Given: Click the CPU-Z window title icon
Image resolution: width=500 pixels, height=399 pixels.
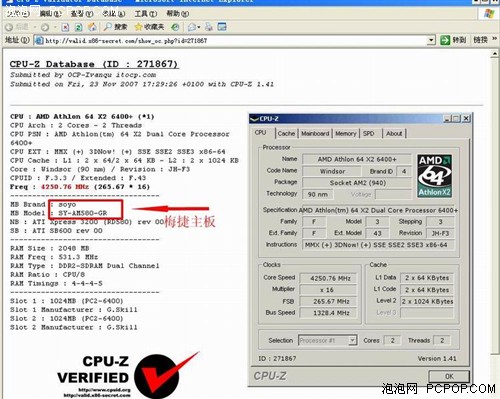Looking at the screenshot, I should [x=254, y=119].
